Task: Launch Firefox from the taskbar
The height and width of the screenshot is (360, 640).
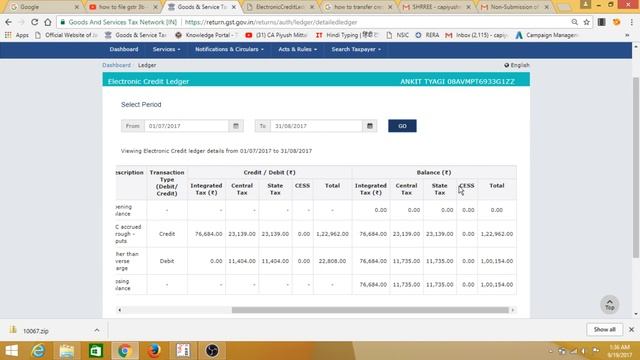Action: point(154,351)
